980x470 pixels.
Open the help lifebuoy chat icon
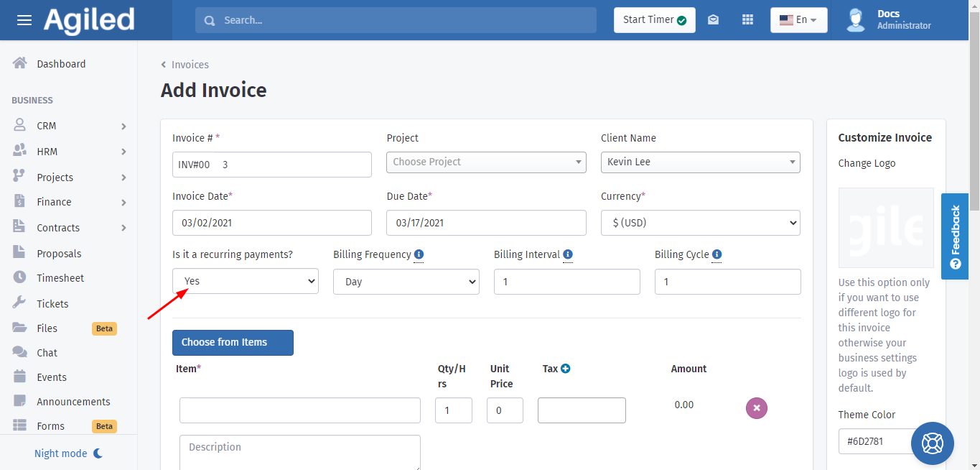click(932, 443)
